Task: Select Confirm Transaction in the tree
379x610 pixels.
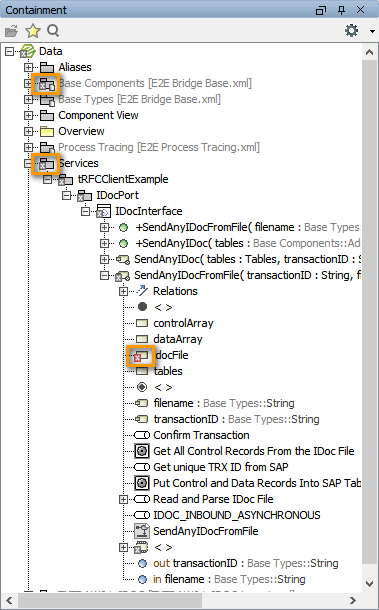Action: [201, 435]
